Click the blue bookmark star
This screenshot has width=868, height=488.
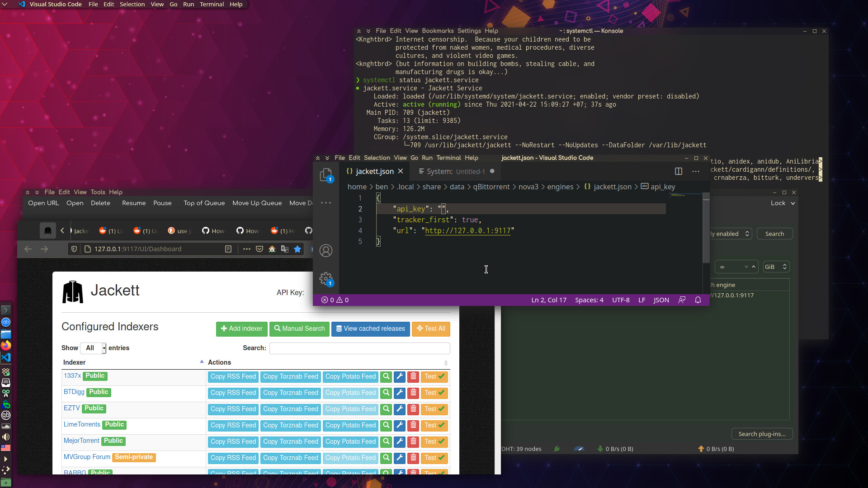click(x=297, y=249)
